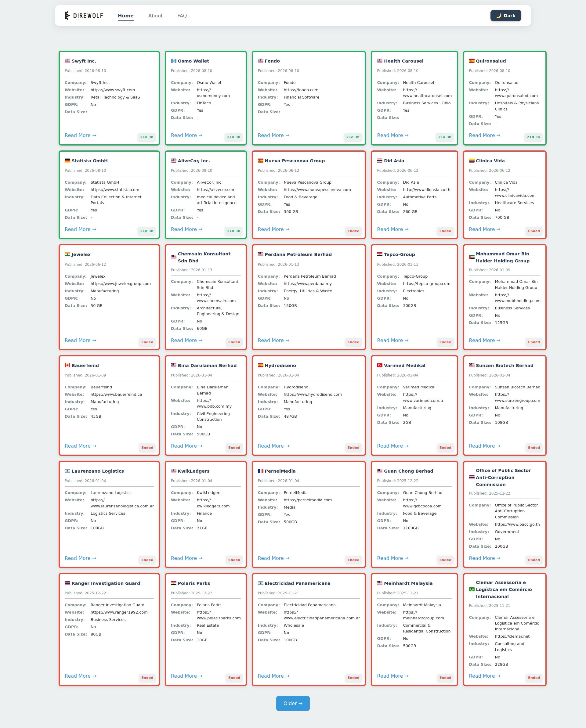Click Brazil flag beside Clemar Assessoria
The image size is (586, 728).
(x=472, y=589)
